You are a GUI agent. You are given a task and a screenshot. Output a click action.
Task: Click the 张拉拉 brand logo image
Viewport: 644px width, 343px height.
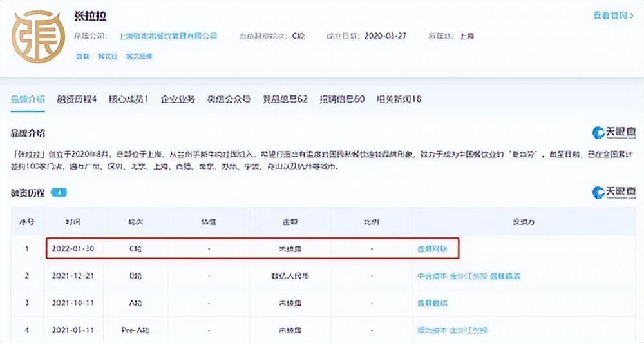[x=38, y=36]
